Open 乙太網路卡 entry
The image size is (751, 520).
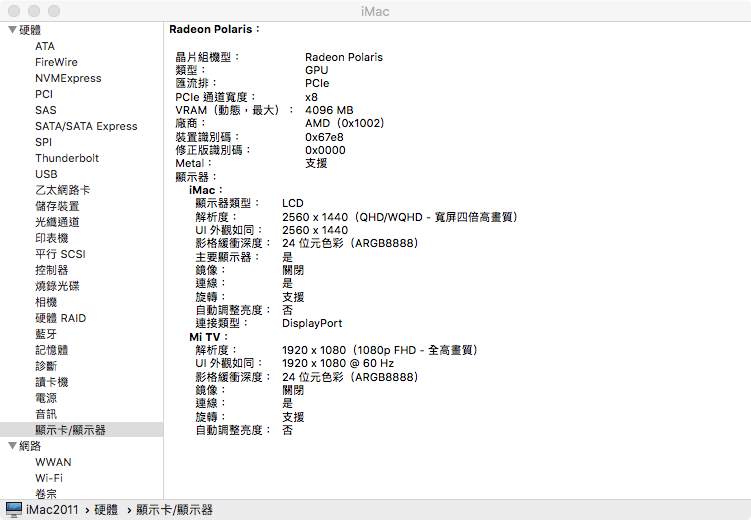pyautogui.click(x=63, y=190)
